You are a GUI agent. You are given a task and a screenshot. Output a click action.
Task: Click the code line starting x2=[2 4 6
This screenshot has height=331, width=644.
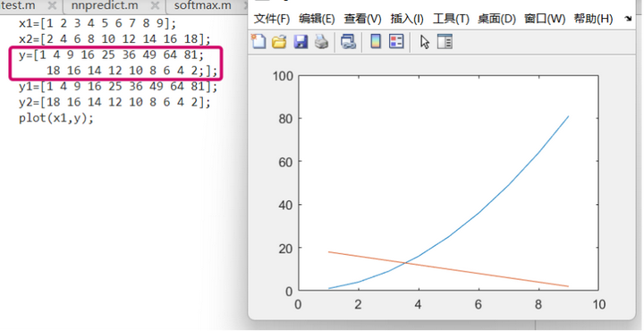click(114, 39)
